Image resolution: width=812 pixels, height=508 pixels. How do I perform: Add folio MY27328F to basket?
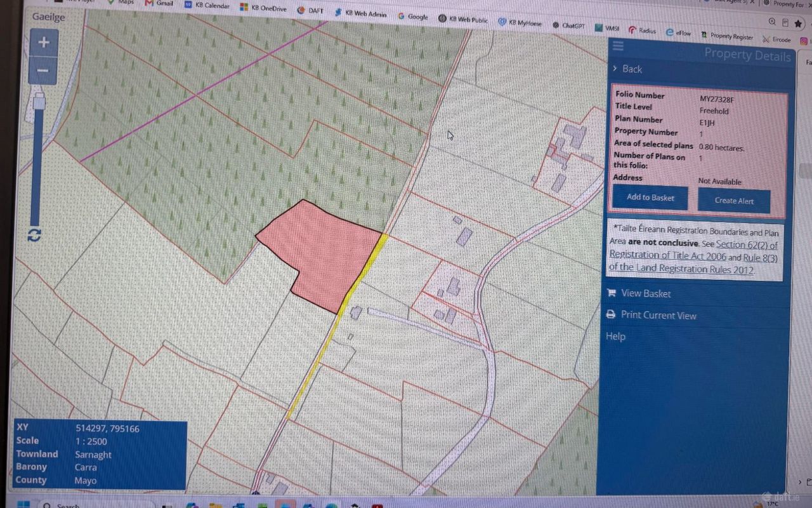(x=650, y=197)
